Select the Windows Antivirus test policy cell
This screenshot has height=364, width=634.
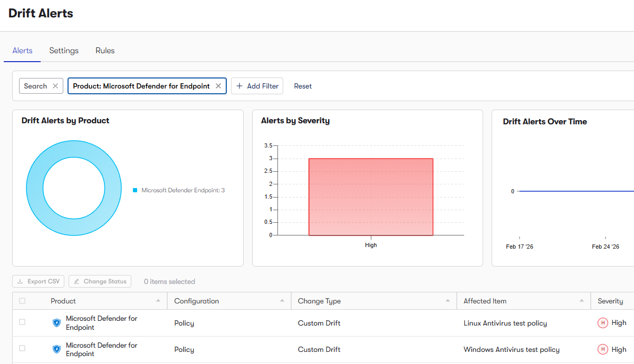coord(512,349)
